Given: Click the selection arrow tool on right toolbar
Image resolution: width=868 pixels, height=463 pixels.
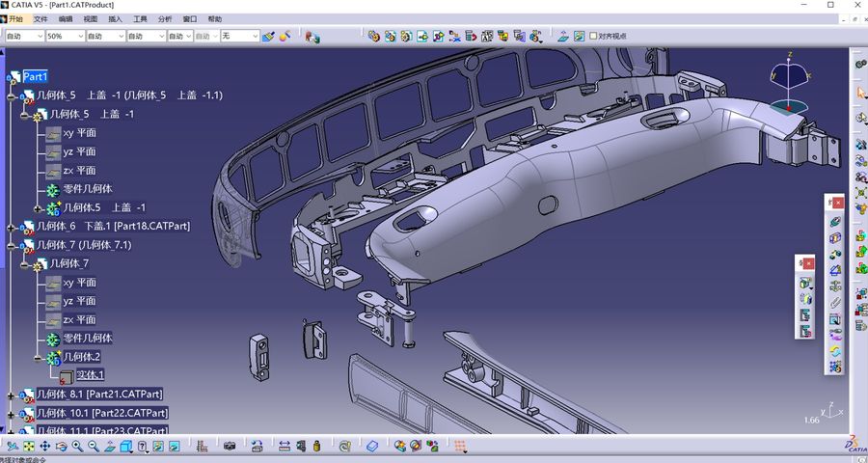Looking at the screenshot, I should click(x=861, y=92).
